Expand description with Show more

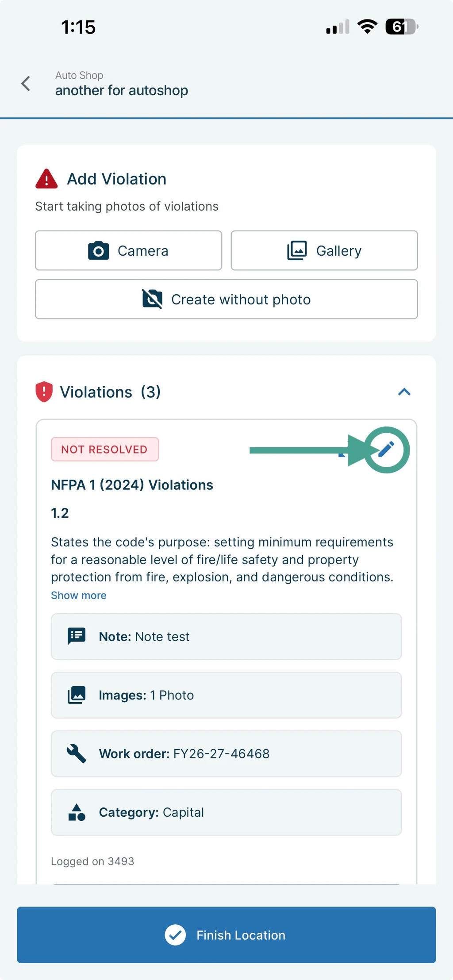point(79,595)
